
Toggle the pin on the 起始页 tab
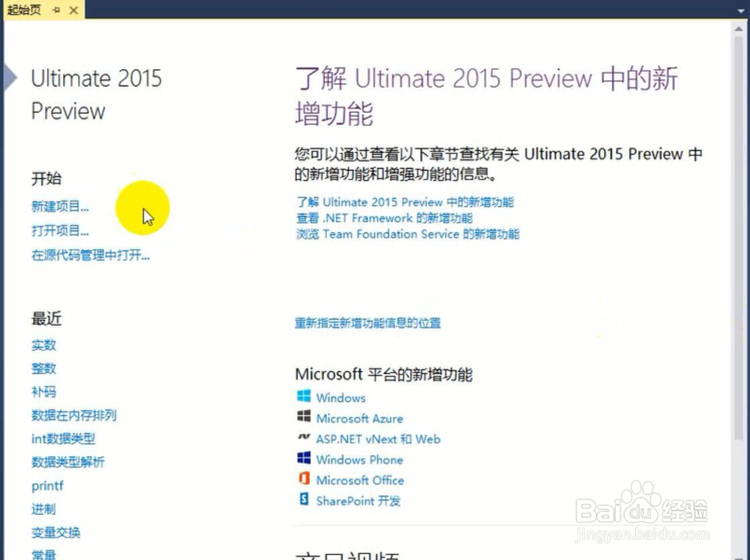click(56, 10)
